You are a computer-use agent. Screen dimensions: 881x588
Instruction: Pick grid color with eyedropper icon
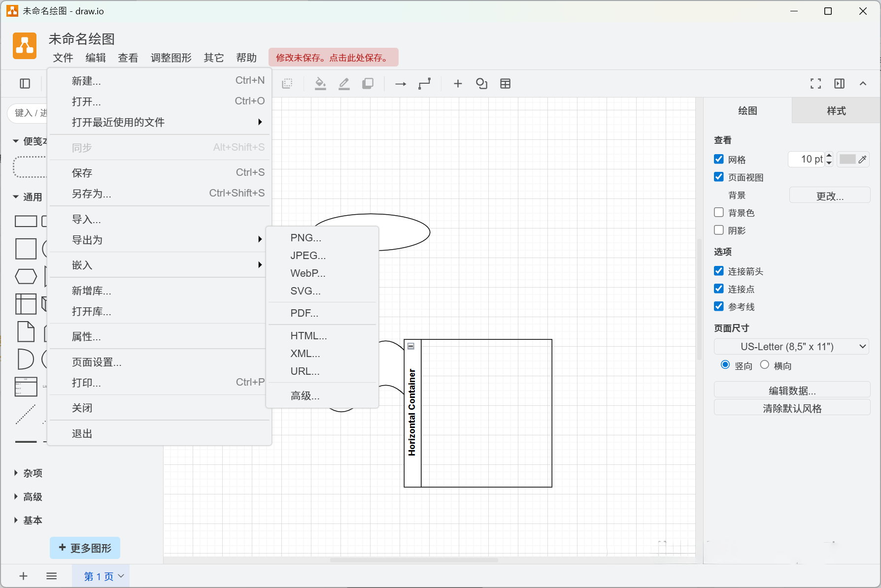point(862,159)
